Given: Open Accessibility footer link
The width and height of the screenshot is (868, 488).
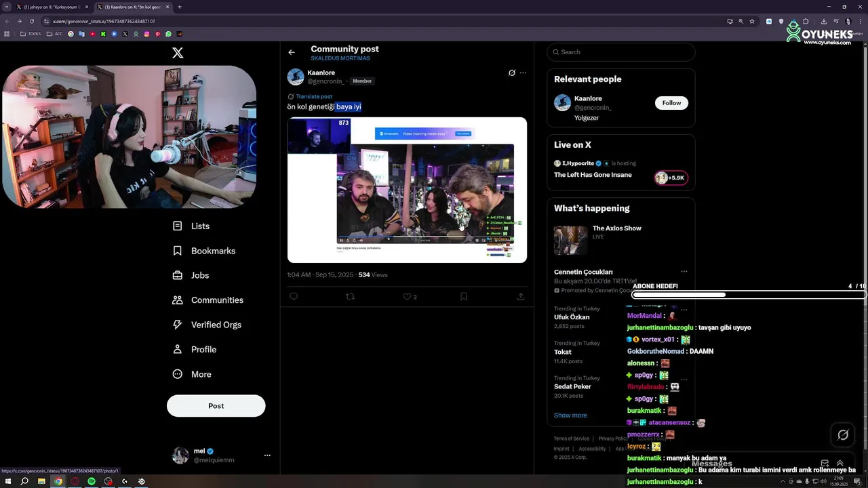Looking at the screenshot, I should (x=592, y=449).
